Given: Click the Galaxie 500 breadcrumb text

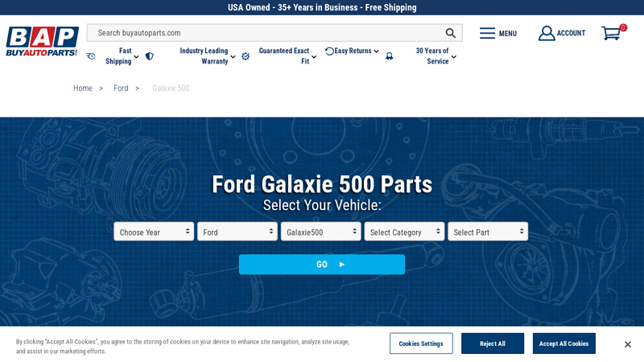Looking at the screenshot, I should pyautogui.click(x=171, y=88).
